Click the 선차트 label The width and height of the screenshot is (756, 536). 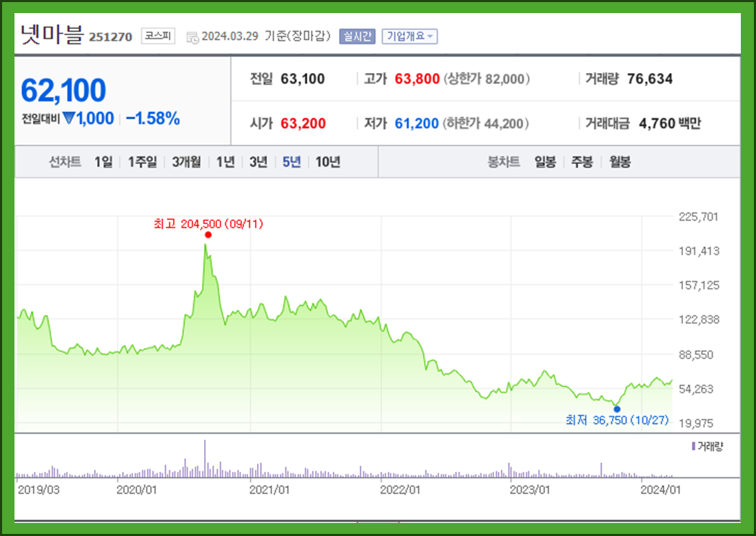coord(65,162)
